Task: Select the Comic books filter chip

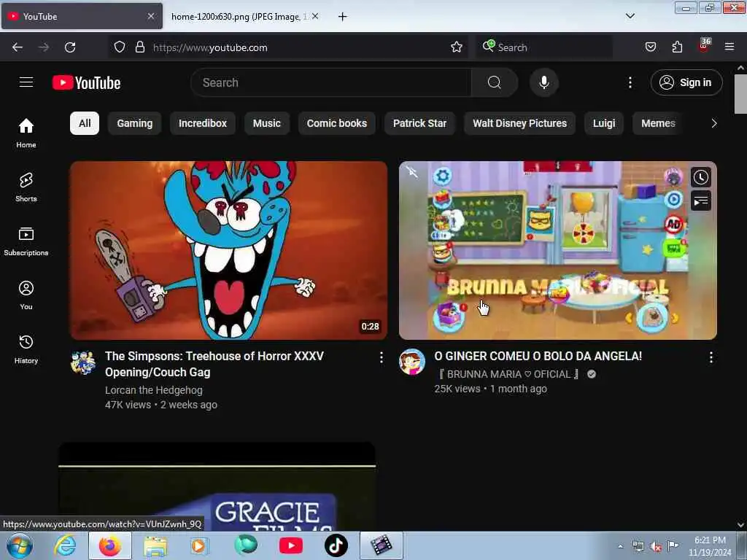Action: point(336,123)
